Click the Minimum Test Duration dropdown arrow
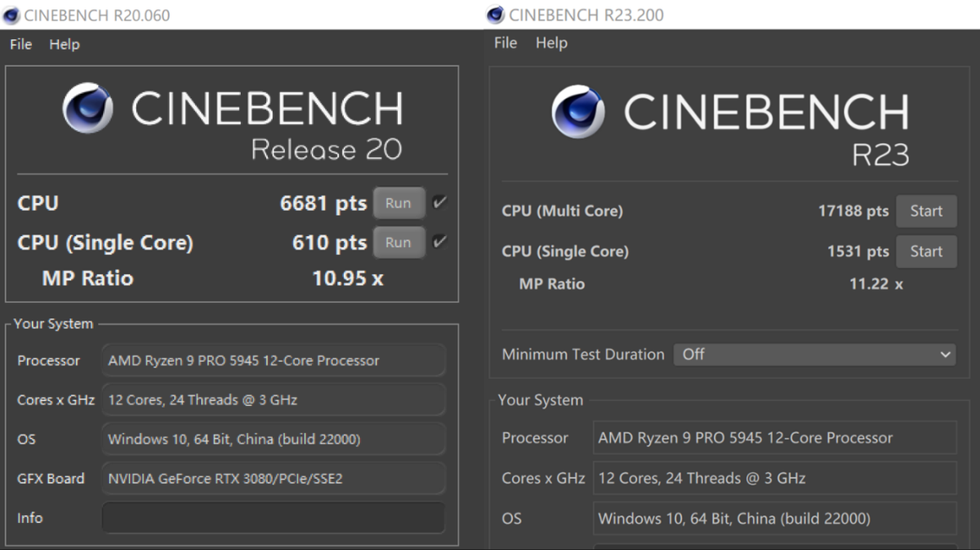The image size is (980, 550). click(x=945, y=355)
